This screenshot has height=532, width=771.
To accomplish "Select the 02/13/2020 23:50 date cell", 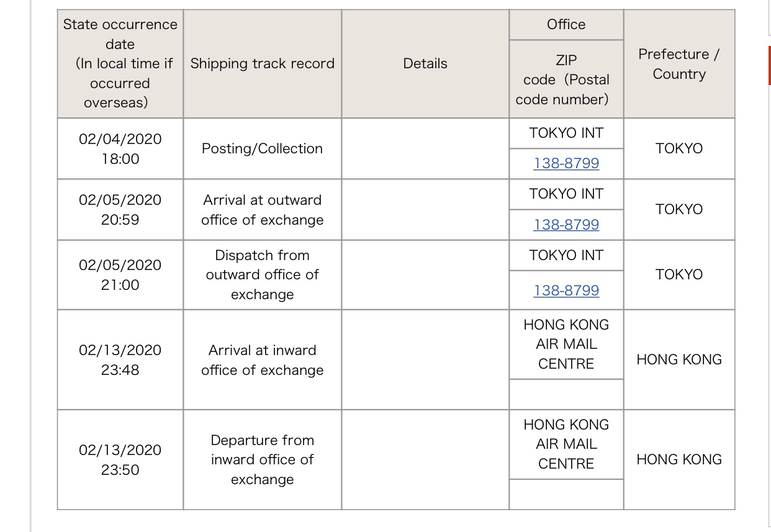I will (120, 460).
